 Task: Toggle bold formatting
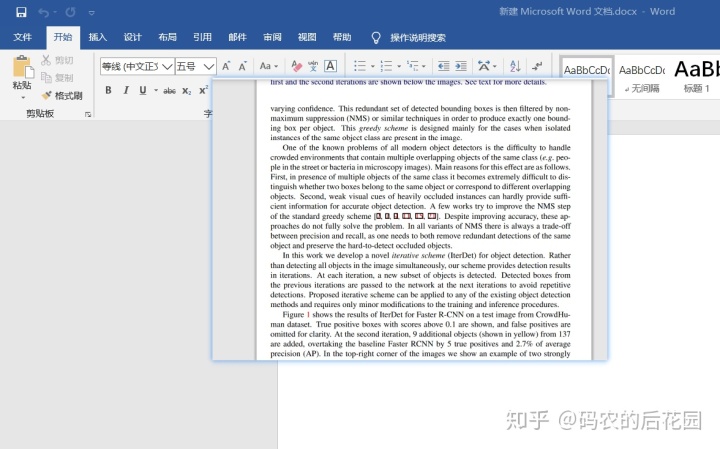click(x=108, y=90)
